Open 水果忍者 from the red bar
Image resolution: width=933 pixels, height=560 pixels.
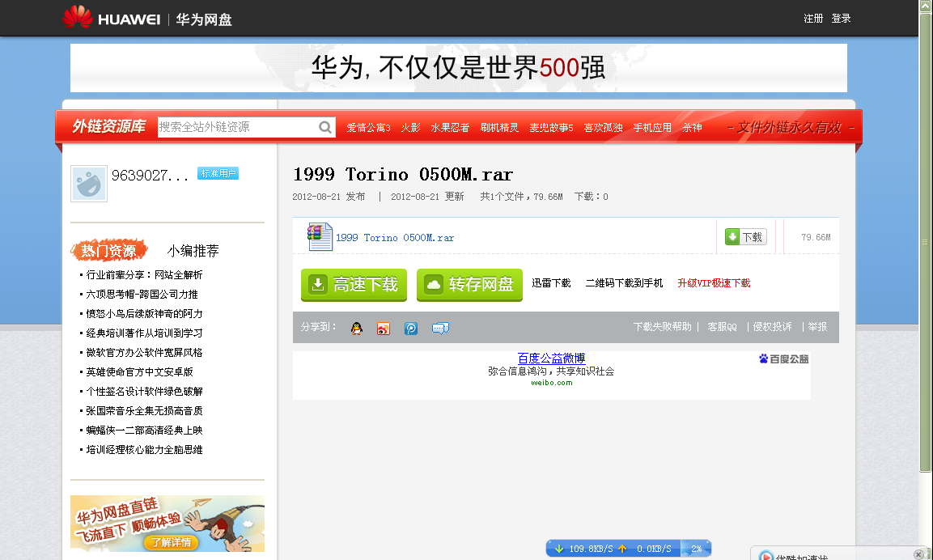pyautogui.click(x=450, y=128)
